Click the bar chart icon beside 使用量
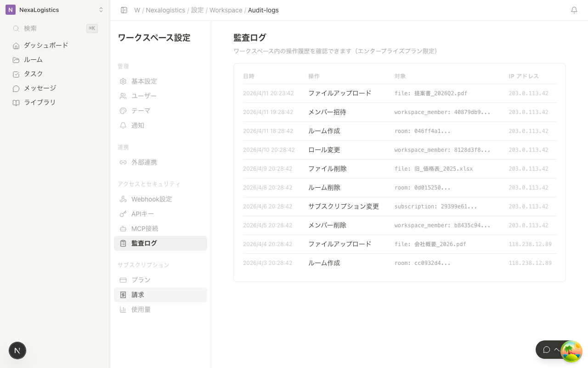The height and width of the screenshot is (368, 588). 123,310
